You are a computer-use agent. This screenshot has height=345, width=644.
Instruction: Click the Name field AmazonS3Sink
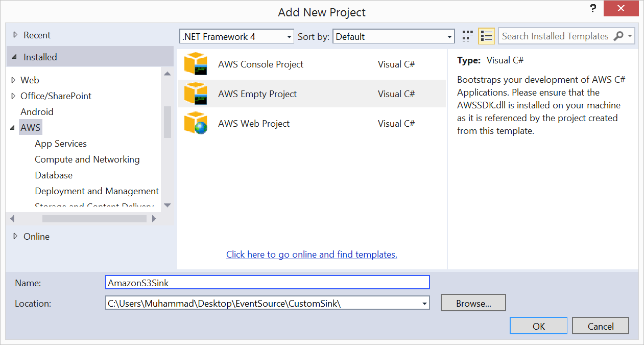point(268,282)
